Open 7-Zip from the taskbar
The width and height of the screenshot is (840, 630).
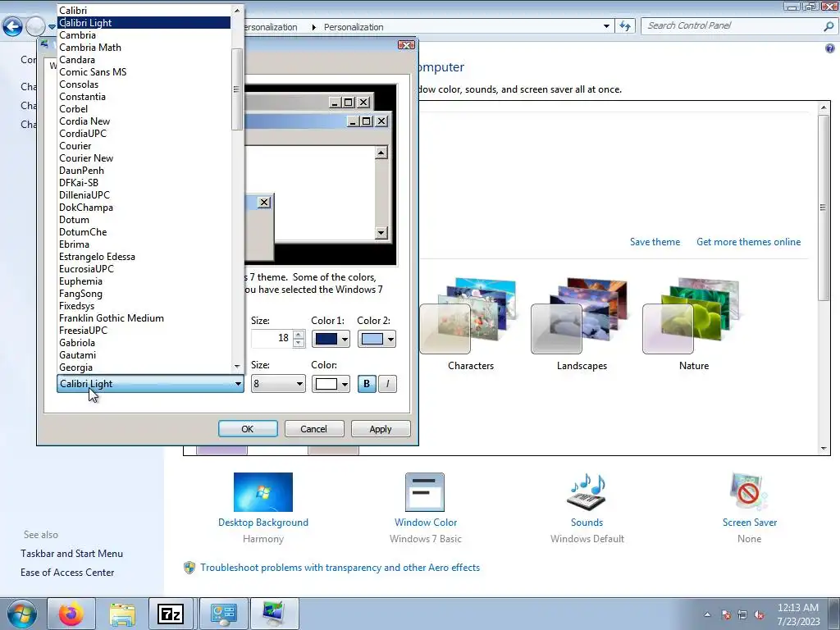171,614
